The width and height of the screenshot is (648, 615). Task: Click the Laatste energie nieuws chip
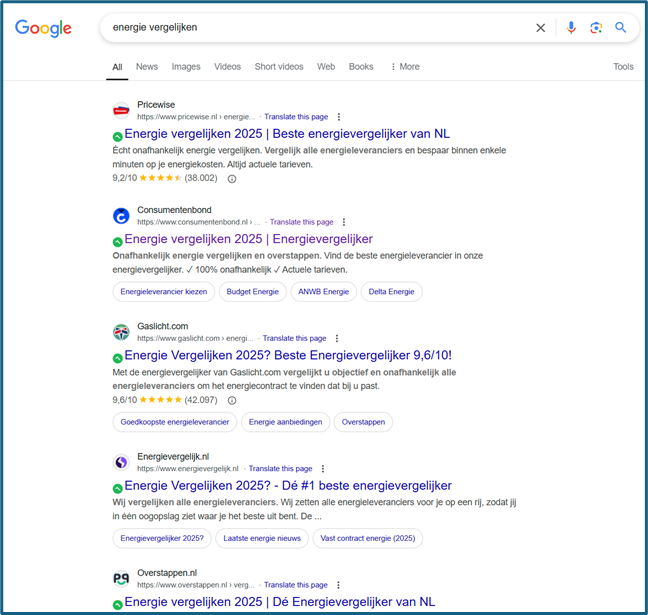pos(262,539)
